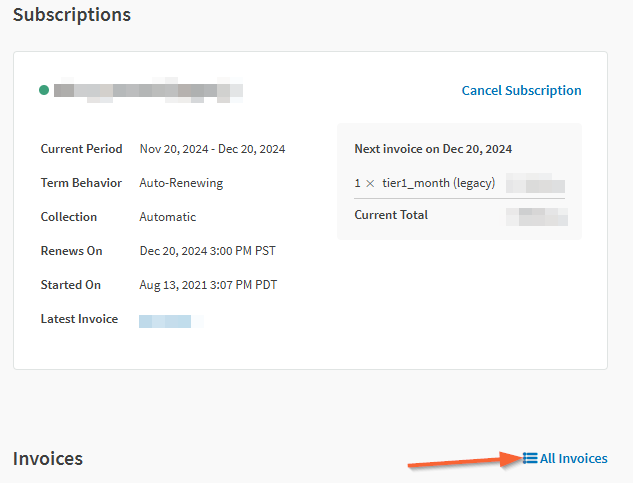Open the All Invoices link
Image resolution: width=633 pixels, height=483 pixels.
[x=573, y=458]
